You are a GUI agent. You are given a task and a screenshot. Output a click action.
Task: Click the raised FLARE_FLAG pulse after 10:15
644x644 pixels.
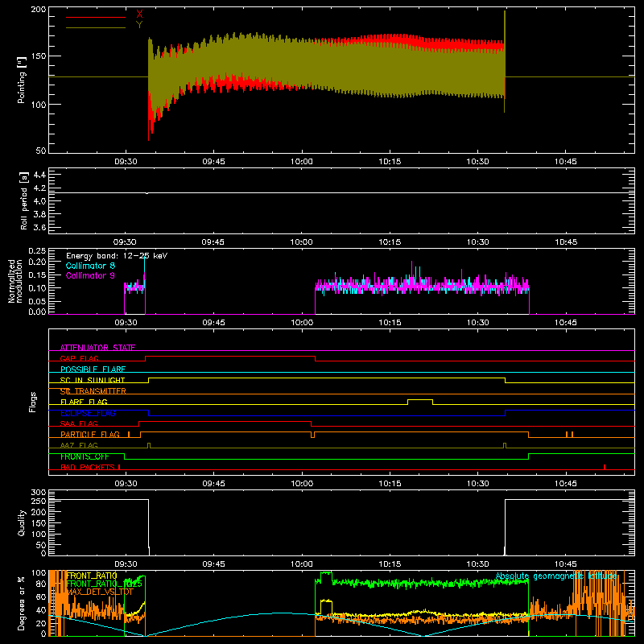coord(420,401)
